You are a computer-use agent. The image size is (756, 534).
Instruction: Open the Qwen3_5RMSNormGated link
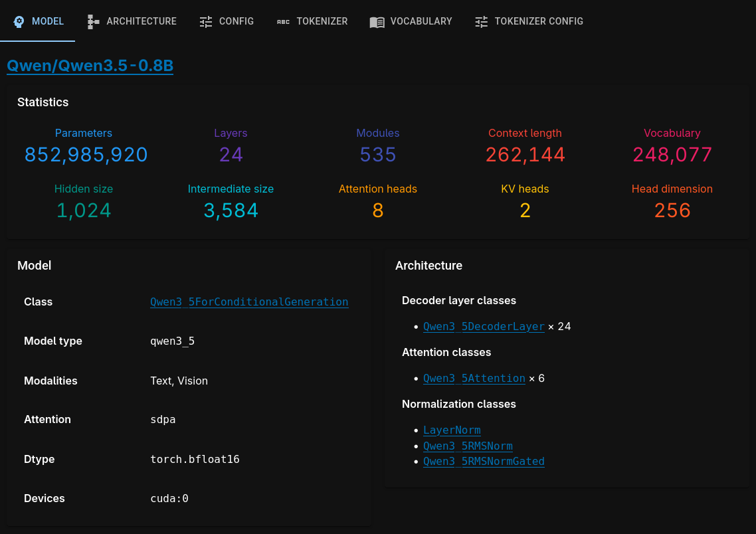[484, 461]
